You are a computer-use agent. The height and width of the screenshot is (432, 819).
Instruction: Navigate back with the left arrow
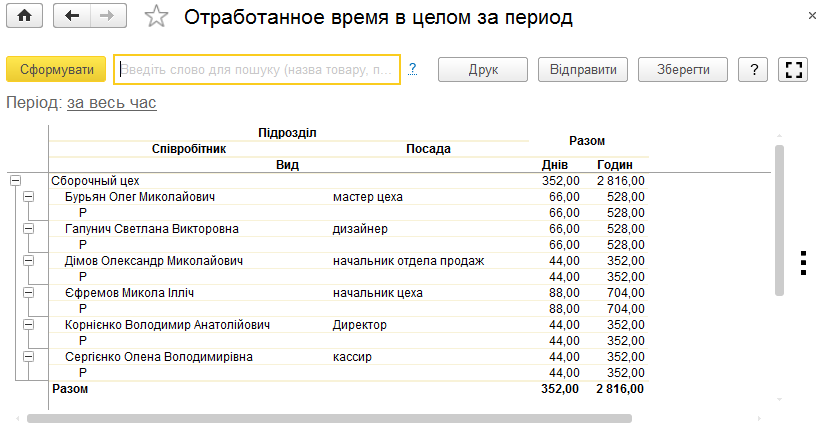click(x=72, y=16)
